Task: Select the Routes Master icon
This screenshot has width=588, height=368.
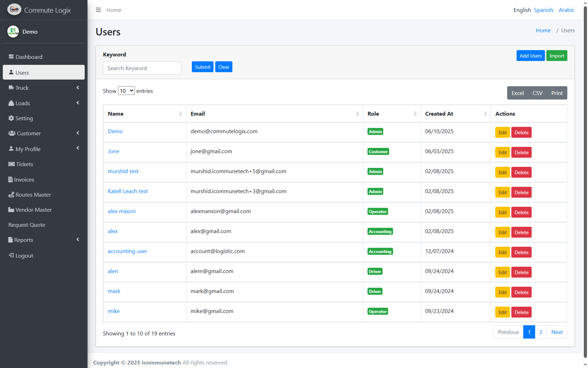Action: point(11,195)
